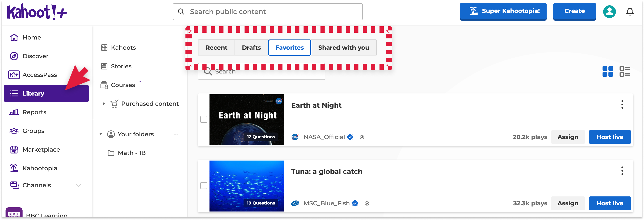Host Earth at Night live
The width and height of the screenshot is (644, 220).
click(x=610, y=137)
